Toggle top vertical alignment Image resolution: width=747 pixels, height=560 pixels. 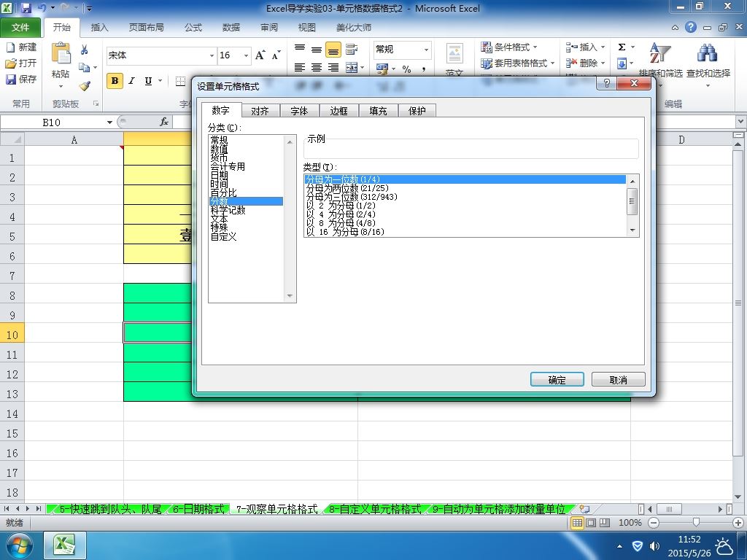(300, 49)
